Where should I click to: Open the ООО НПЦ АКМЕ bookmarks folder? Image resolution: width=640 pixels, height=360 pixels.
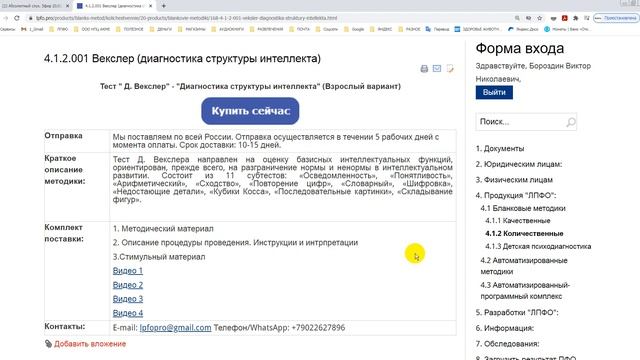click(x=92, y=29)
